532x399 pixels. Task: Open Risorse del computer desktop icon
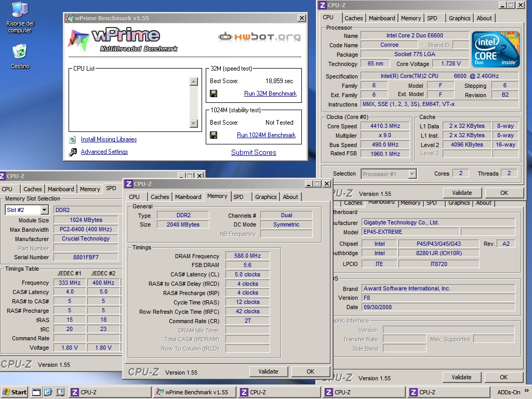point(20,18)
